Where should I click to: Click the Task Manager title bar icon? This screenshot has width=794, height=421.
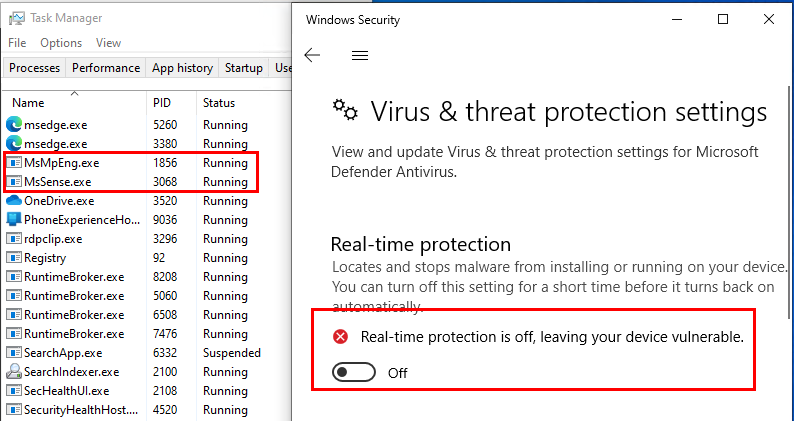click(x=16, y=18)
